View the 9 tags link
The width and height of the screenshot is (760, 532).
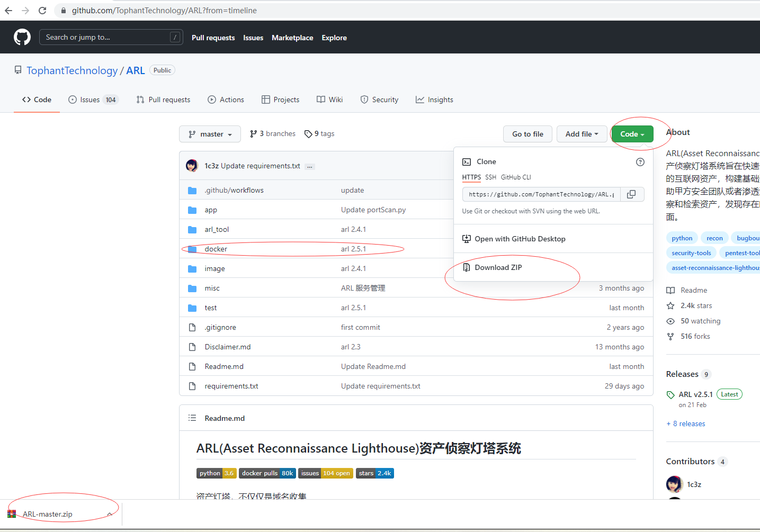click(319, 134)
